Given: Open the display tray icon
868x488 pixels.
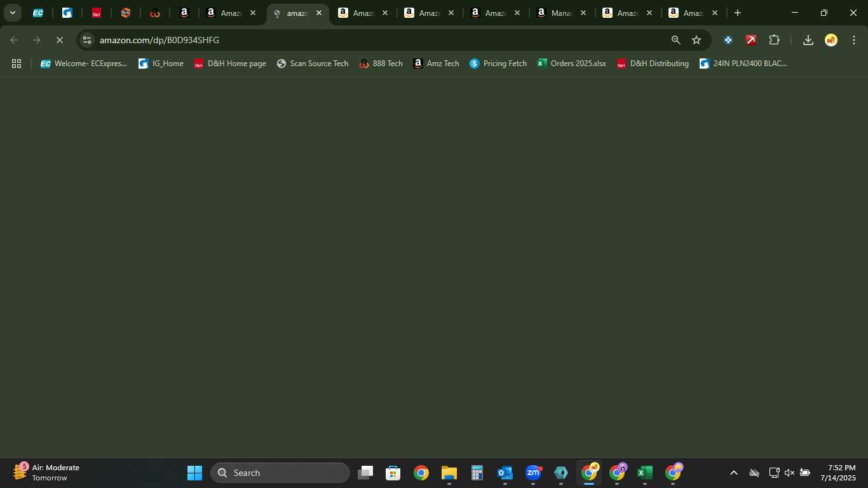Looking at the screenshot, I should [x=774, y=473].
